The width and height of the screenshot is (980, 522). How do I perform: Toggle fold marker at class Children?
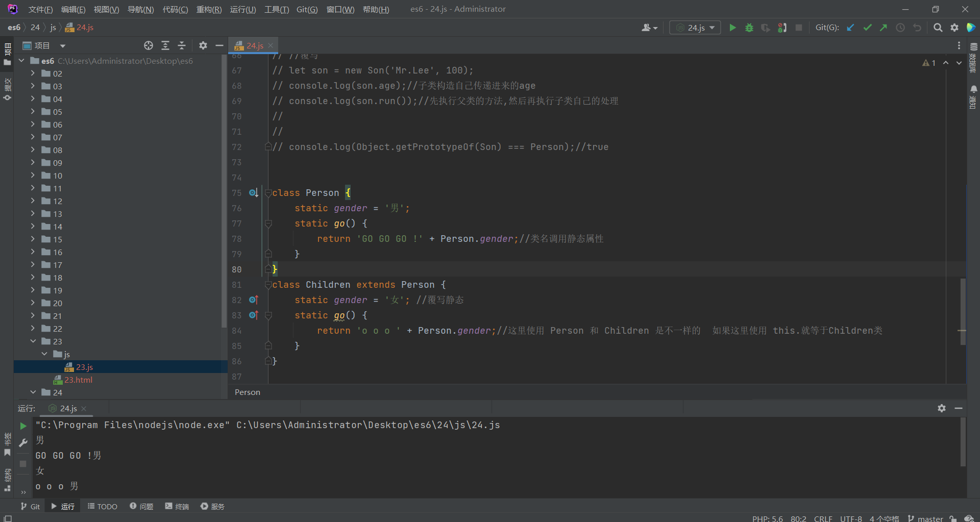coord(268,285)
